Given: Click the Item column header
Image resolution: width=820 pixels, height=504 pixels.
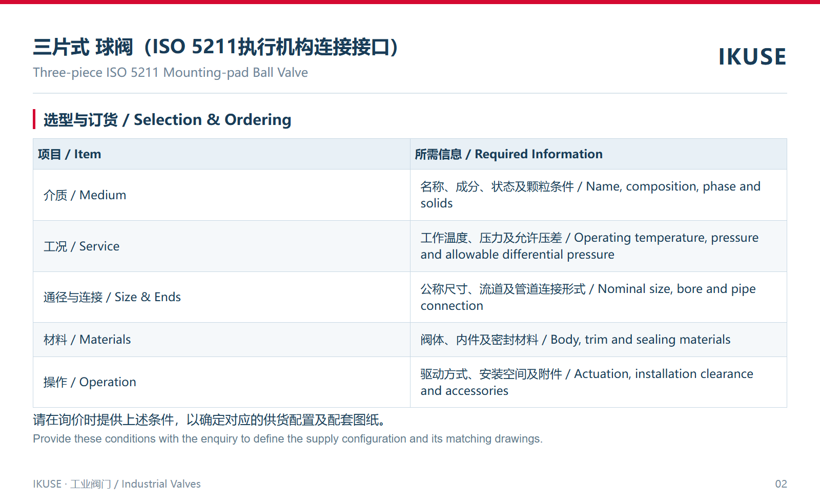Looking at the screenshot, I should tap(221, 154).
